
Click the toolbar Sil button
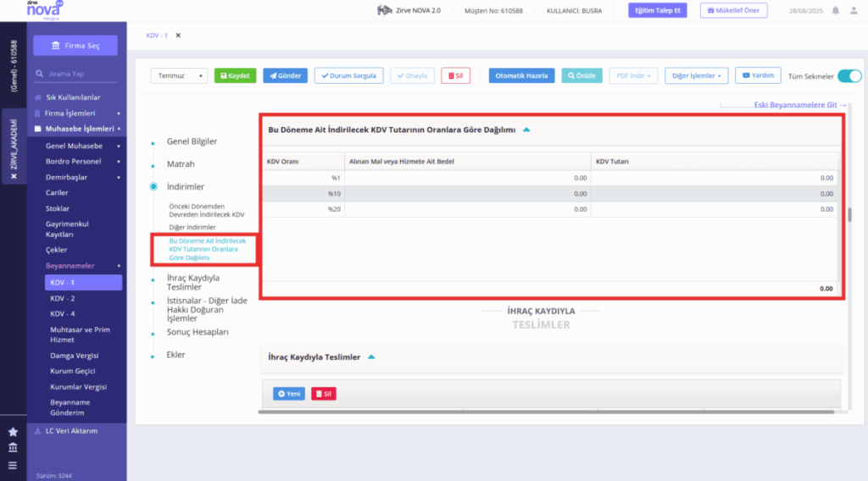coord(455,75)
